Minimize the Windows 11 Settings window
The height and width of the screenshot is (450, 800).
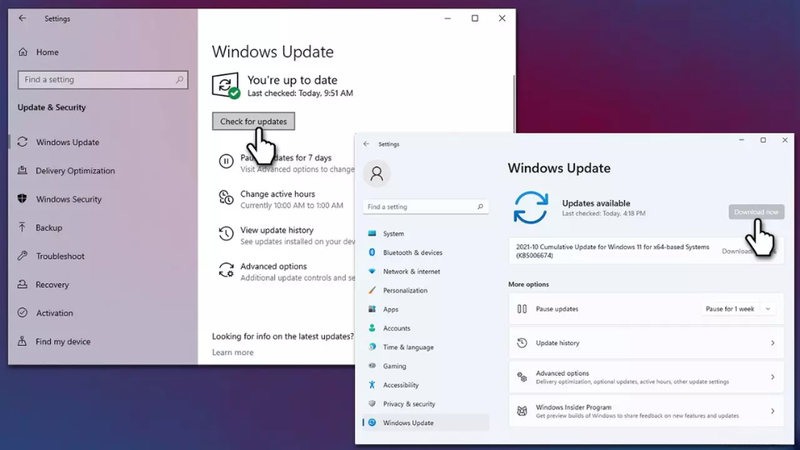(x=741, y=140)
